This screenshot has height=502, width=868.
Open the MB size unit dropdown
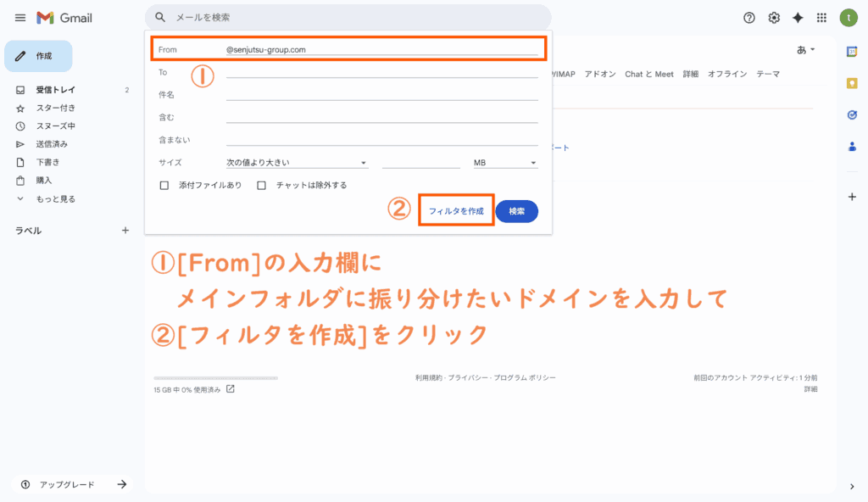[505, 163]
